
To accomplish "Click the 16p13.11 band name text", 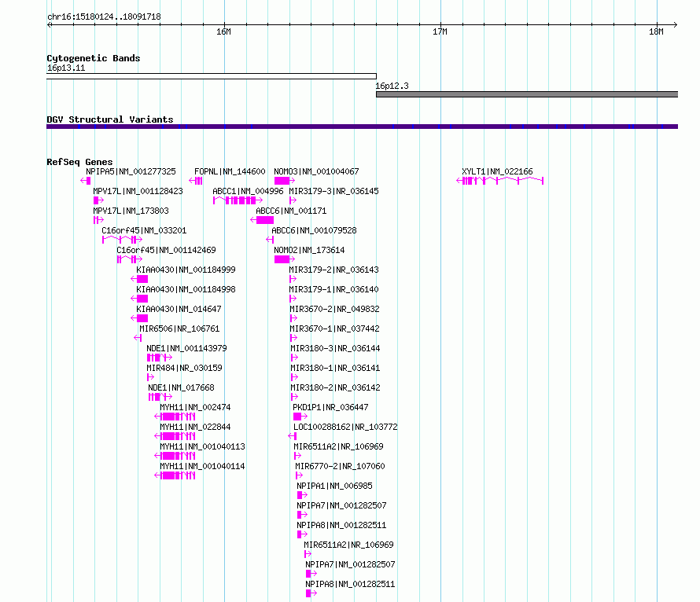I will pos(66,68).
